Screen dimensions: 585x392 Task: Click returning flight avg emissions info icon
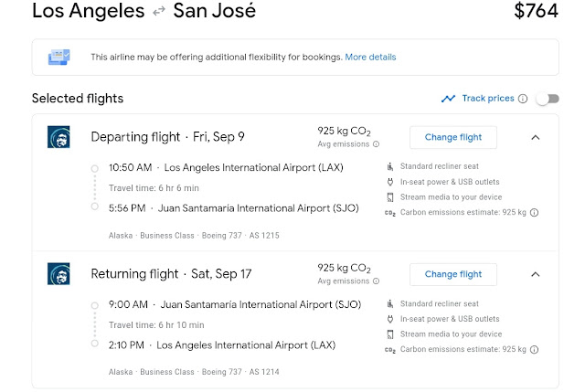pos(376,281)
